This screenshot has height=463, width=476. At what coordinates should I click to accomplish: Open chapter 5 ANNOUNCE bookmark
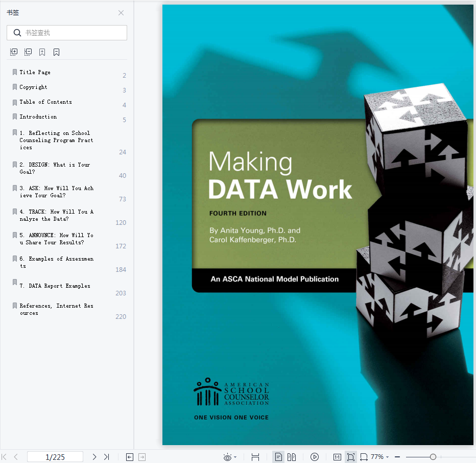click(x=57, y=239)
